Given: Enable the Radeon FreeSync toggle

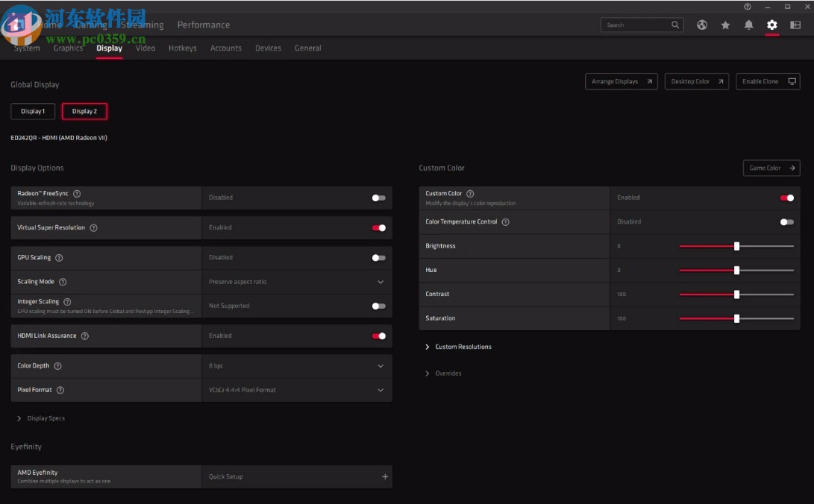Looking at the screenshot, I should [379, 198].
